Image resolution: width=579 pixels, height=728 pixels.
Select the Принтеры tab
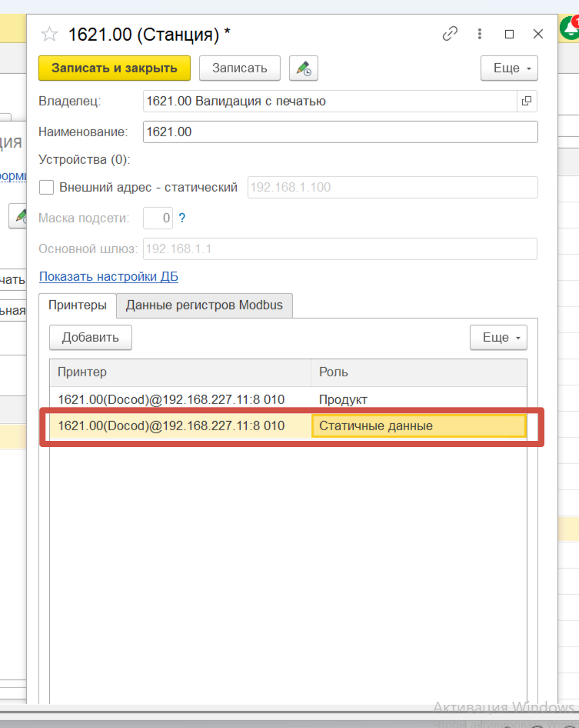click(x=78, y=305)
